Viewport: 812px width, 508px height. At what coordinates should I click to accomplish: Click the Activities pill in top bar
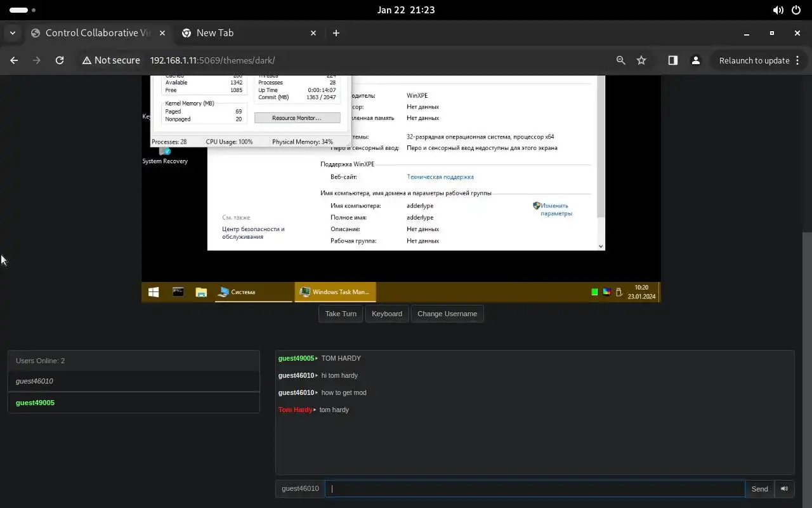[23, 10]
